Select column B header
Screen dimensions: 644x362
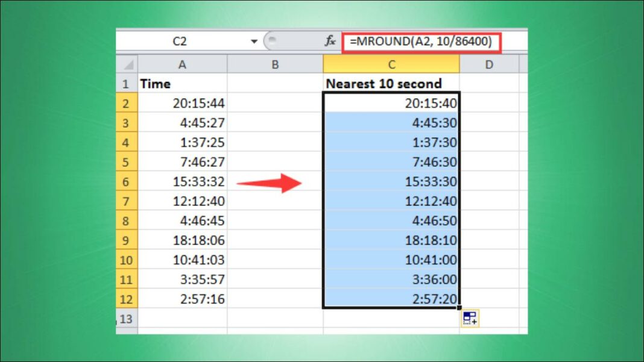coord(275,64)
